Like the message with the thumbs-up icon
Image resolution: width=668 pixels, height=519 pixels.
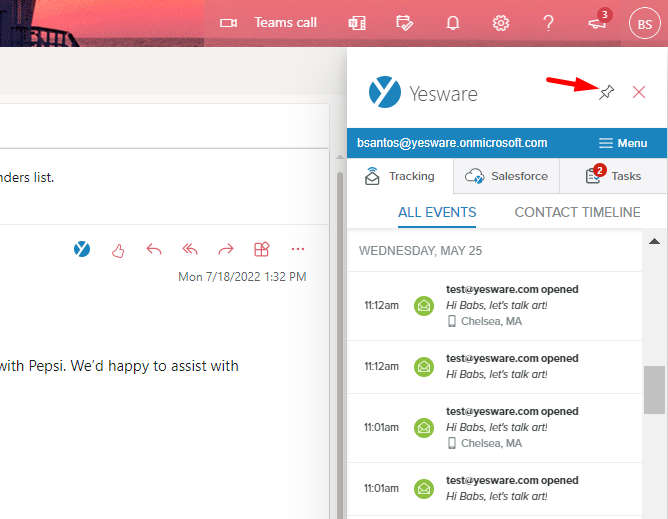[118, 251]
